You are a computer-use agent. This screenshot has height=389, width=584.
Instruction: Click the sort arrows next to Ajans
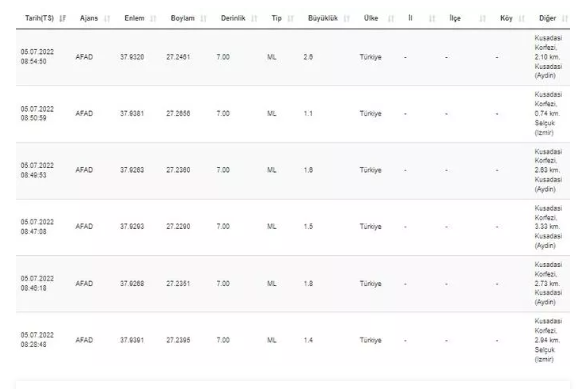pos(107,18)
